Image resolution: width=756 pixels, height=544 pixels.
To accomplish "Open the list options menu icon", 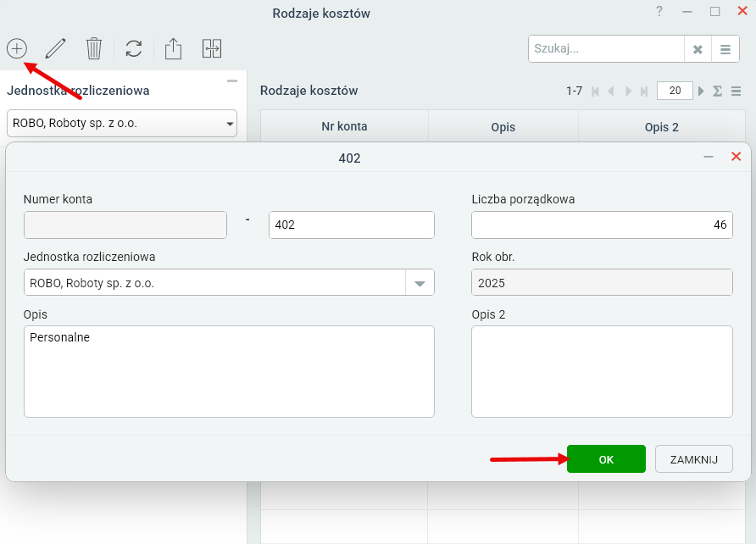I will [x=736, y=91].
